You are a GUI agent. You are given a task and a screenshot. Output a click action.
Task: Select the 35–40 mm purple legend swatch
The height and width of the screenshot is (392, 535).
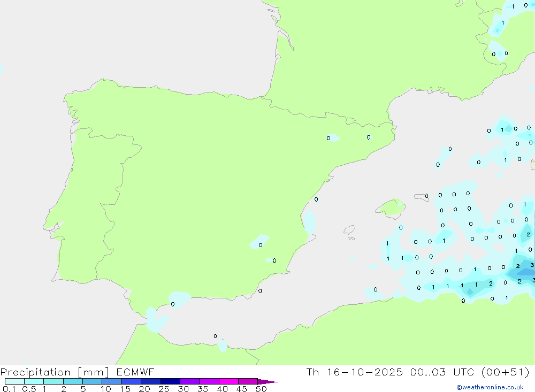click(x=209, y=381)
